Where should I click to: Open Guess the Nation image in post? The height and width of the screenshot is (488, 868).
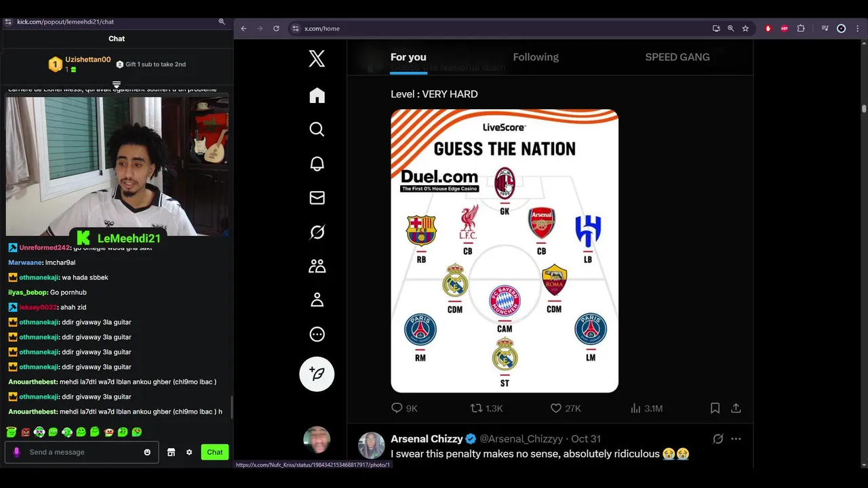click(x=505, y=251)
